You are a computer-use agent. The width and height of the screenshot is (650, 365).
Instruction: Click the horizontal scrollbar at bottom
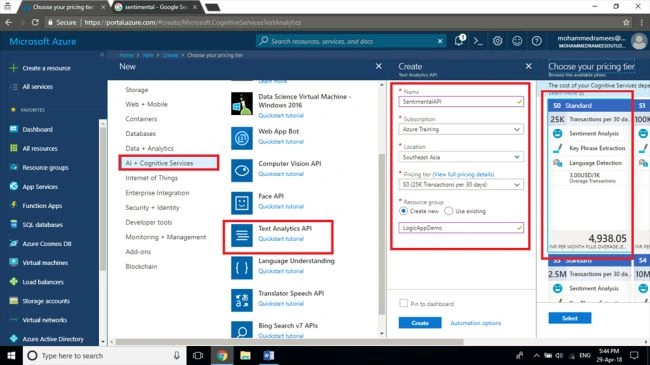point(289,342)
